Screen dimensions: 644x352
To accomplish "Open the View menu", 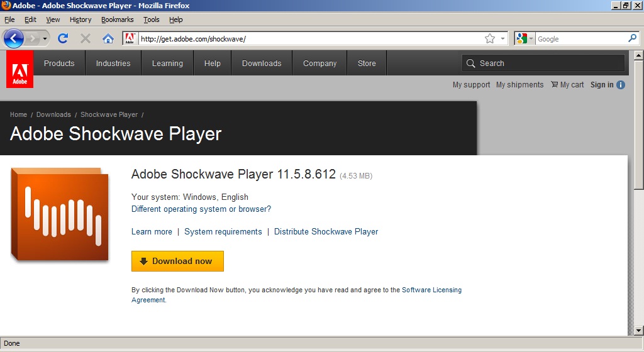I will pos(53,19).
